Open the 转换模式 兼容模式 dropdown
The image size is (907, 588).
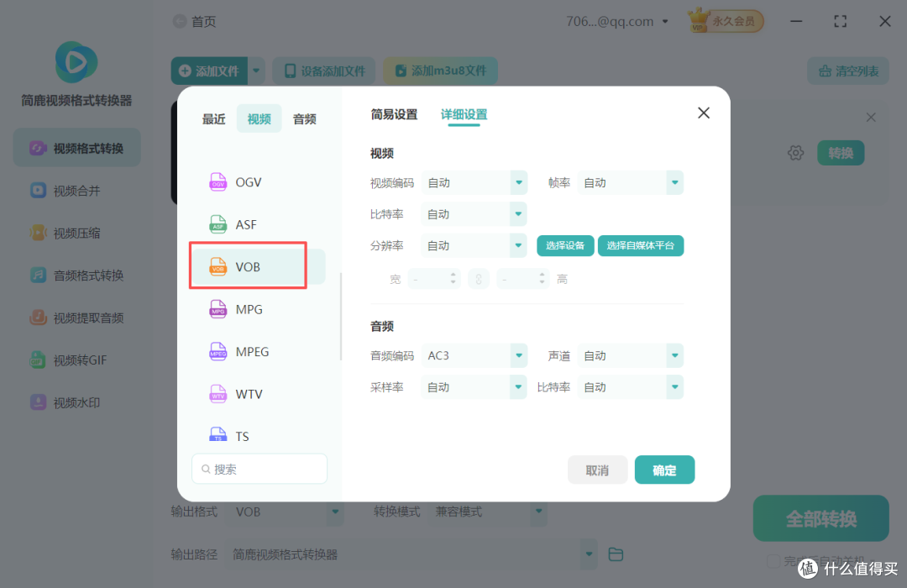pyautogui.click(x=487, y=512)
